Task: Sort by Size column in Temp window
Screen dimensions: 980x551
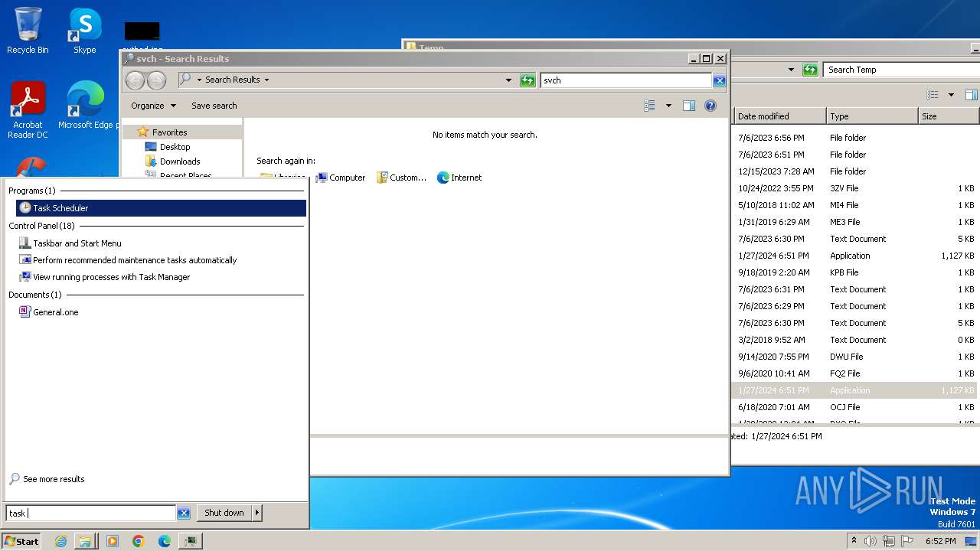Action: [x=948, y=116]
